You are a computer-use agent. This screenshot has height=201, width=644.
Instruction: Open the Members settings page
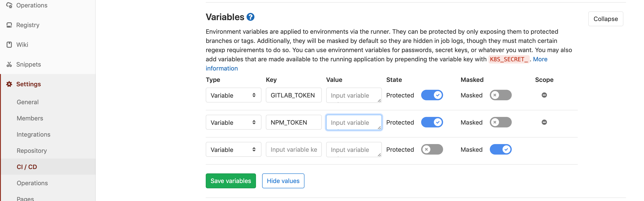(30, 118)
